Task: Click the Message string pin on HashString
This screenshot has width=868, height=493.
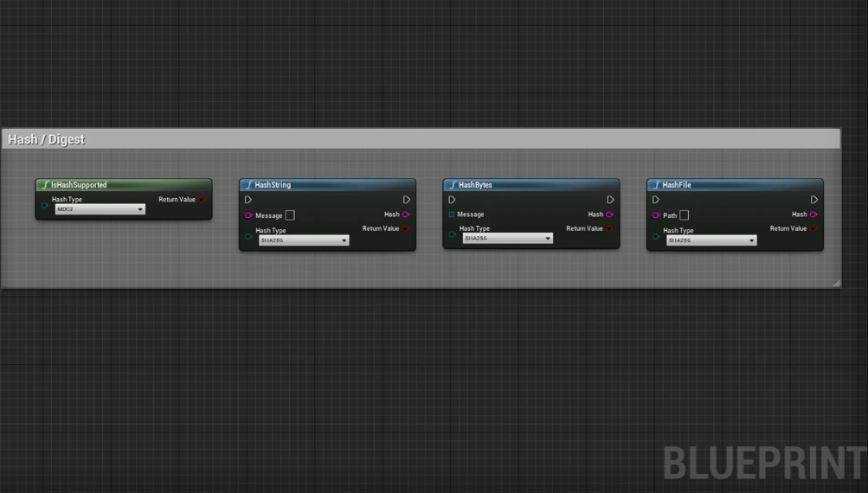Action: click(x=248, y=215)
